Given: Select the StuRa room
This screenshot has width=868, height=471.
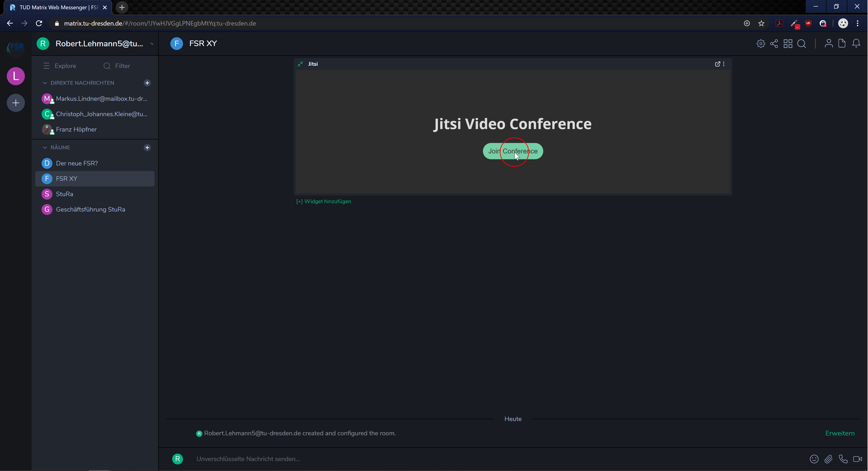Looking at the screenshot, I should pos(64,194).
